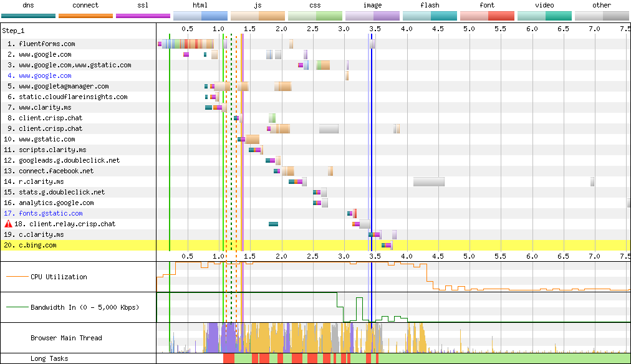Click the www.gstatic.com js request bar in row 10
Screen dimensions: 631x364
pyautogui.click(x=252, y=139)
